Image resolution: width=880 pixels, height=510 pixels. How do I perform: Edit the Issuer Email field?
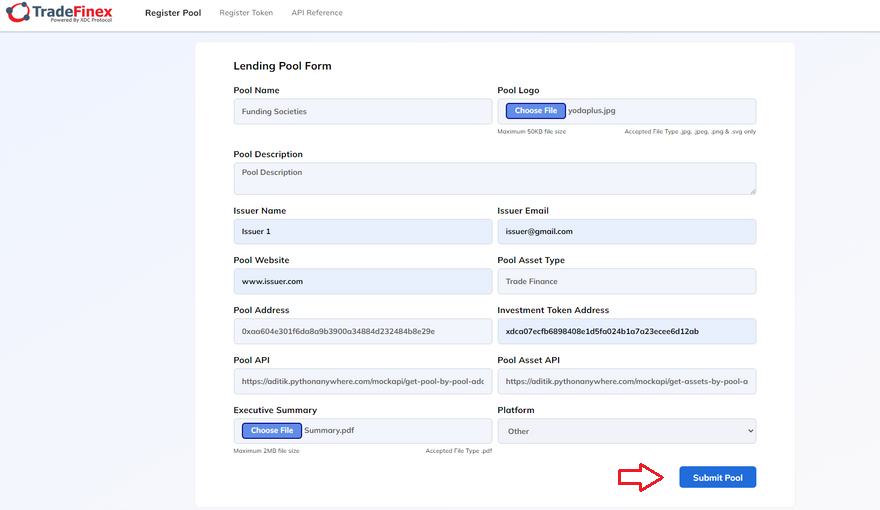coord(626,231)
